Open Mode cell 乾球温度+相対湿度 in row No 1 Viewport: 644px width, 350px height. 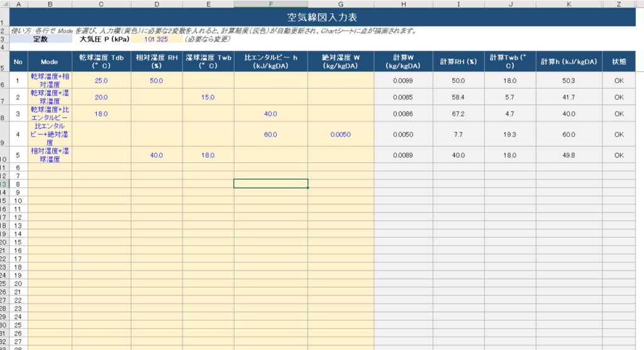[x=50, y=81]
